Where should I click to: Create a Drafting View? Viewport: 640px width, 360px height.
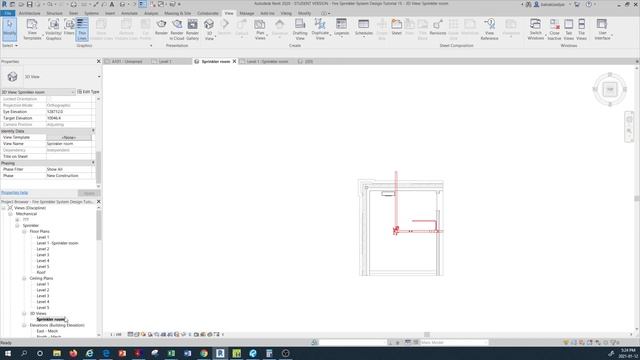tap(300, 29)
